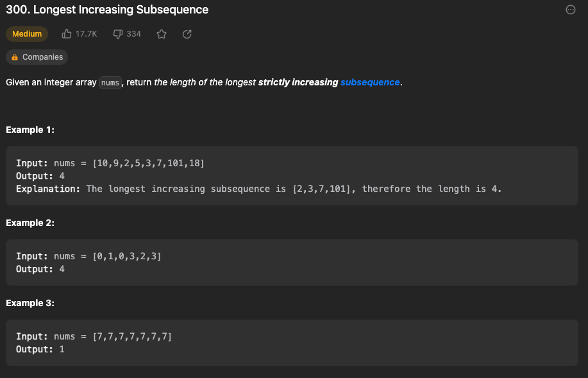Click the 17.7K likes count
Viewport: 588px width, 378px height.
(x=87, y=34)
